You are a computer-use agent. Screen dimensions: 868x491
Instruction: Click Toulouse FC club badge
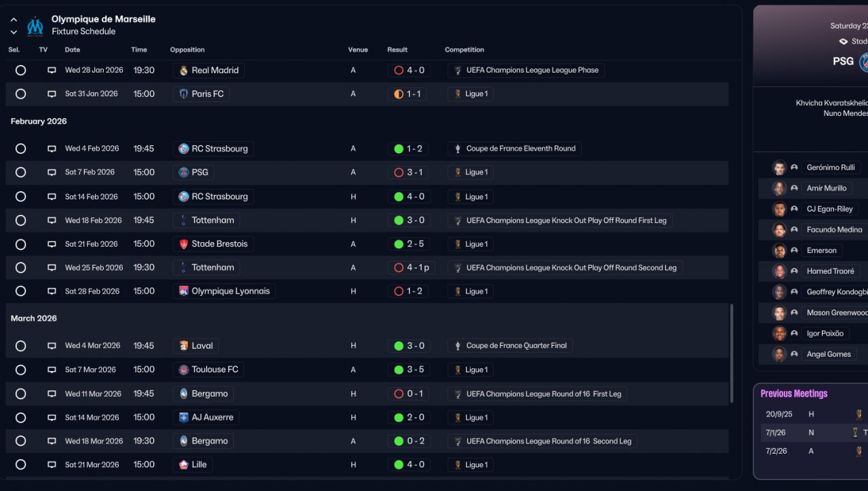point(183,370)
